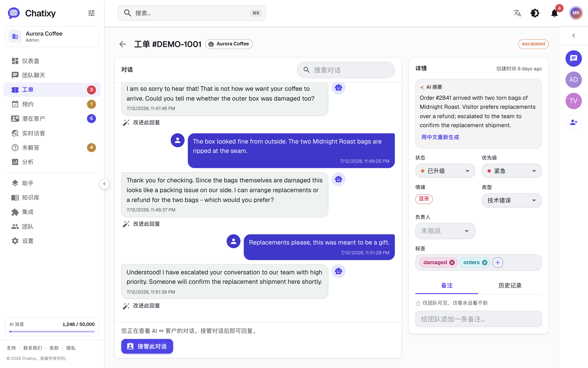This screenshot has width=588, height=368.
Task: Click the visitor avatar beside 'Replacements please'
Action: pos(234,241)
